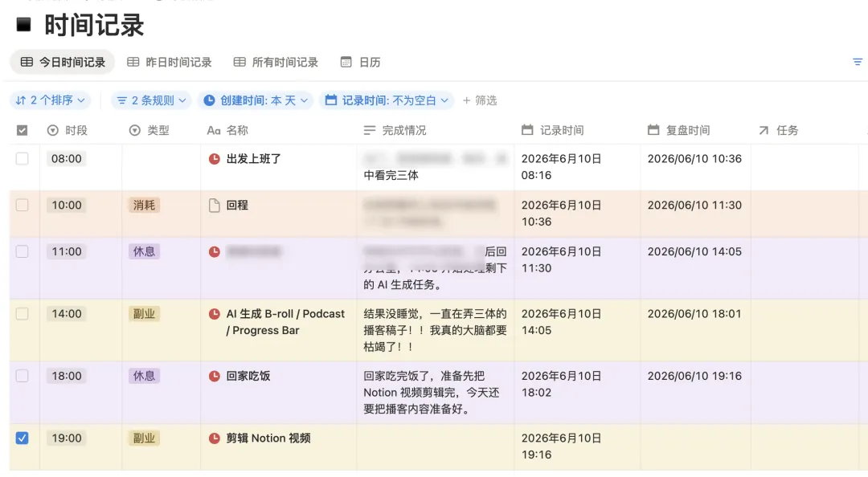Open the 副业 type tag in 14:00 row
This screenshot has width=868, height=477.
tap(144, 314)
